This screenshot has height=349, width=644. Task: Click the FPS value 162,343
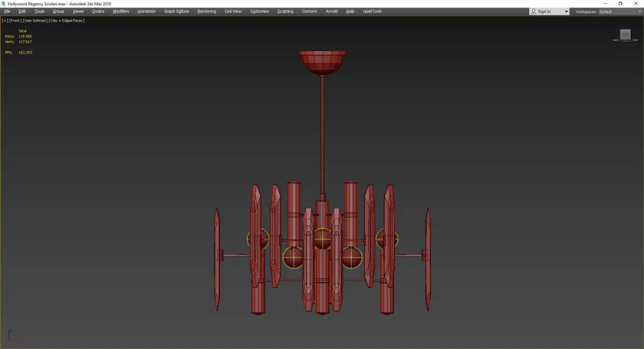coord(25,52)
